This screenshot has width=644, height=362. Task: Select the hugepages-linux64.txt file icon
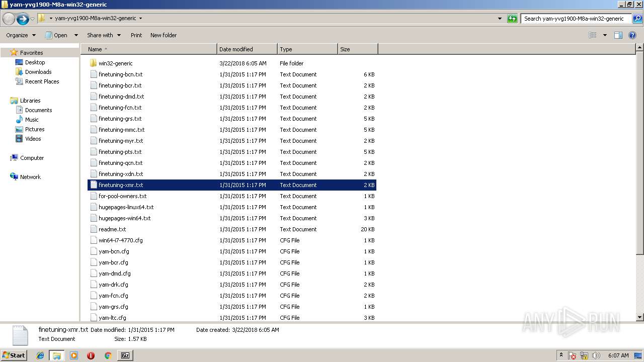point(93,207)
